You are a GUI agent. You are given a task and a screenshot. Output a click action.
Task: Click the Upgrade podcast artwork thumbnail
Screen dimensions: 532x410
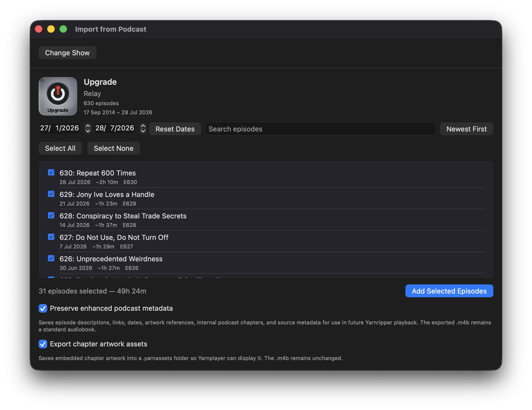click(x=58, y=96)
